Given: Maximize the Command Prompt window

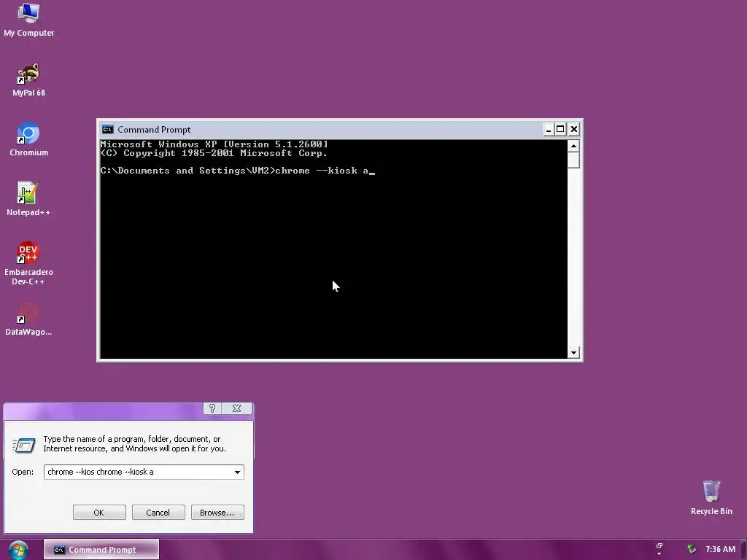Looking at the screenshot, I should pyautogui.click(x=560, y=129).
